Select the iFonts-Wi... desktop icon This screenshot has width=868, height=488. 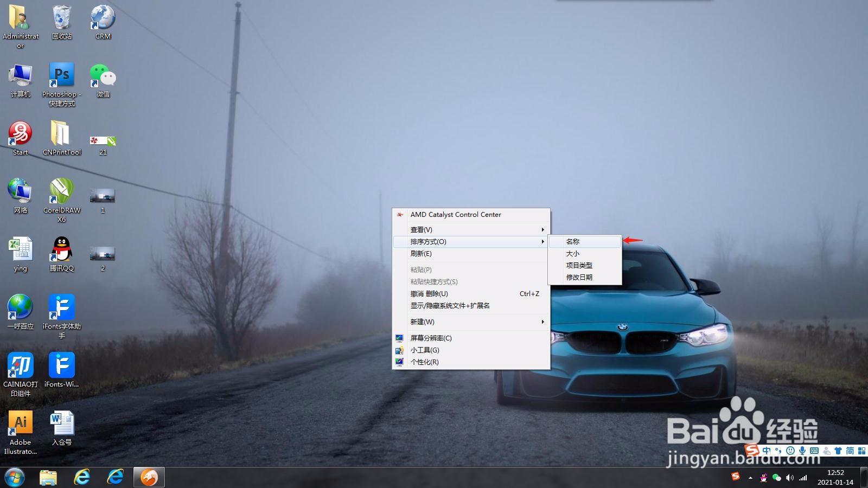[x=62, y=365]
